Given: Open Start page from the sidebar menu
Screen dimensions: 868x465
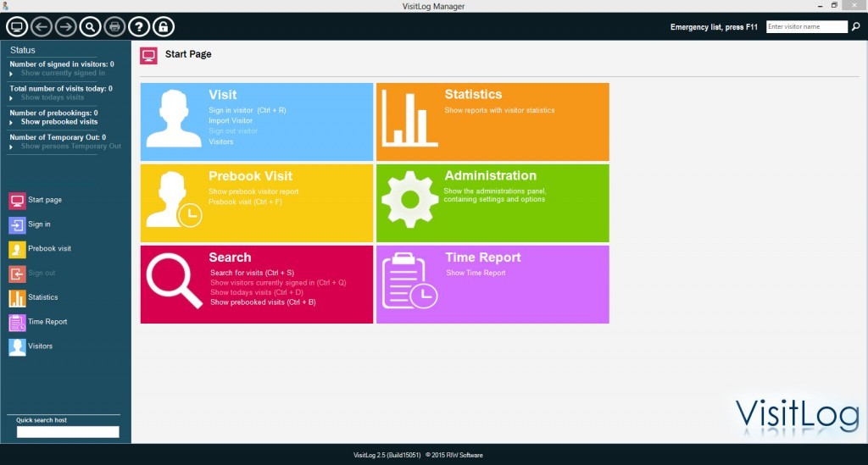Looking at the screenshot, I should pyautogui.click(x=45, y=200).
